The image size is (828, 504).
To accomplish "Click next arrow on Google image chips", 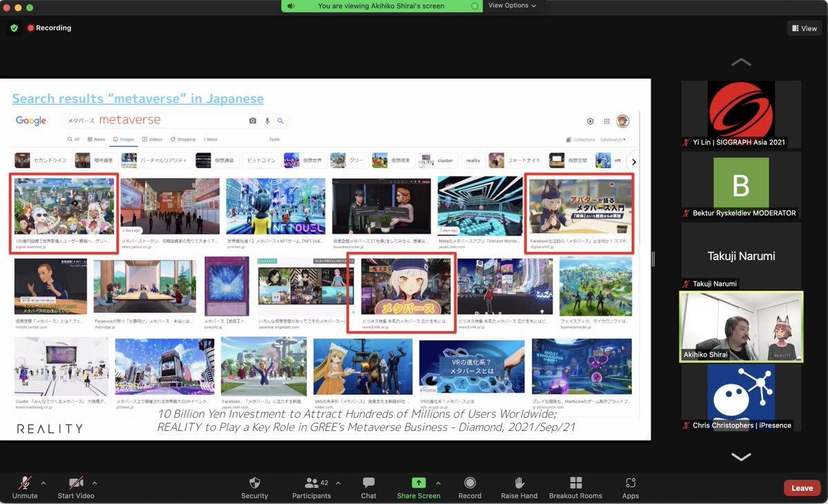I will coord(633,161).
